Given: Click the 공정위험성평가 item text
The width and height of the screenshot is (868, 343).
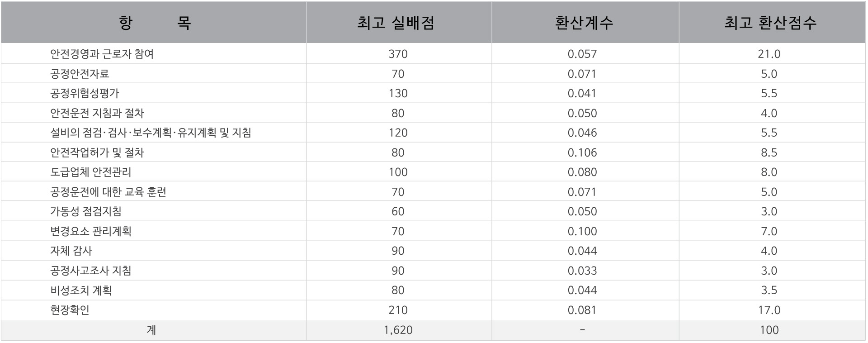Looking at the screenshot, I should [85, 93].
